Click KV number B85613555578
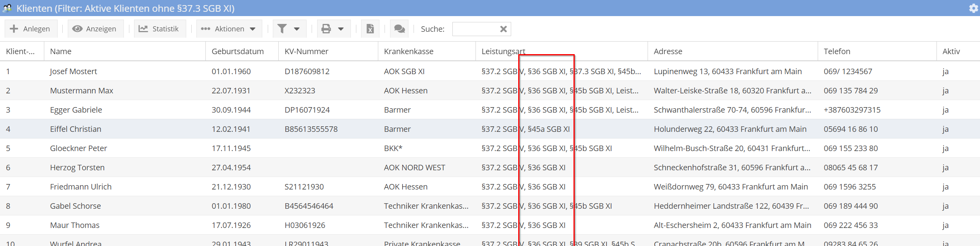The width and height of the screenshot is (980, 246). point(311,129)
